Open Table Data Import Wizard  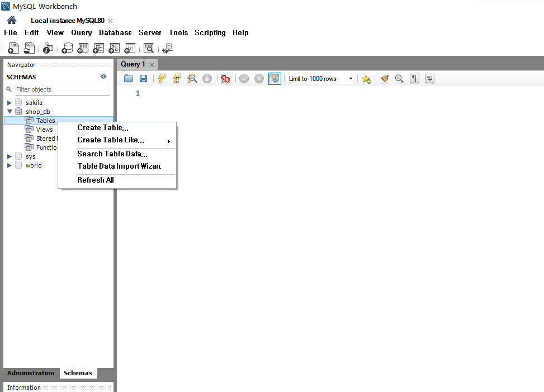117,166
